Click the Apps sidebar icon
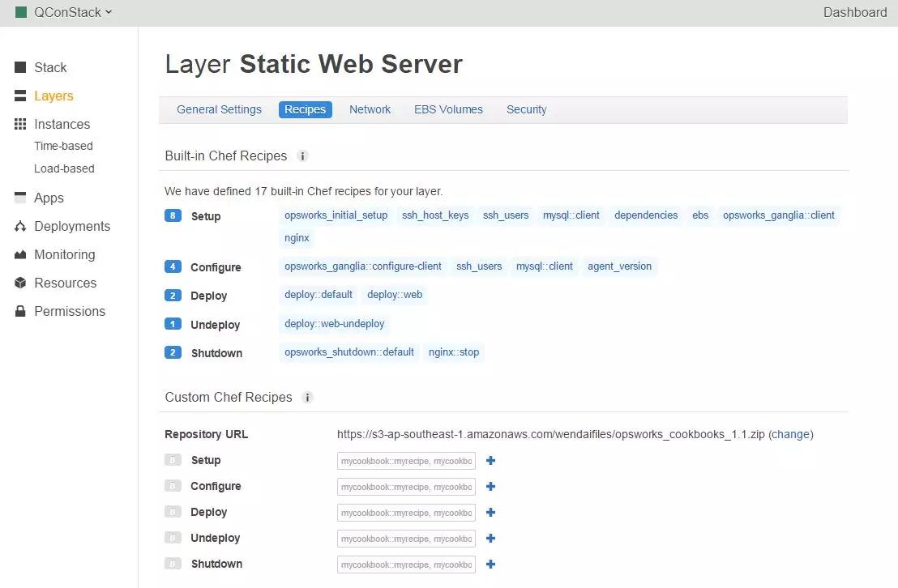The height and width of the screenshot is (588, 898). 20,198
